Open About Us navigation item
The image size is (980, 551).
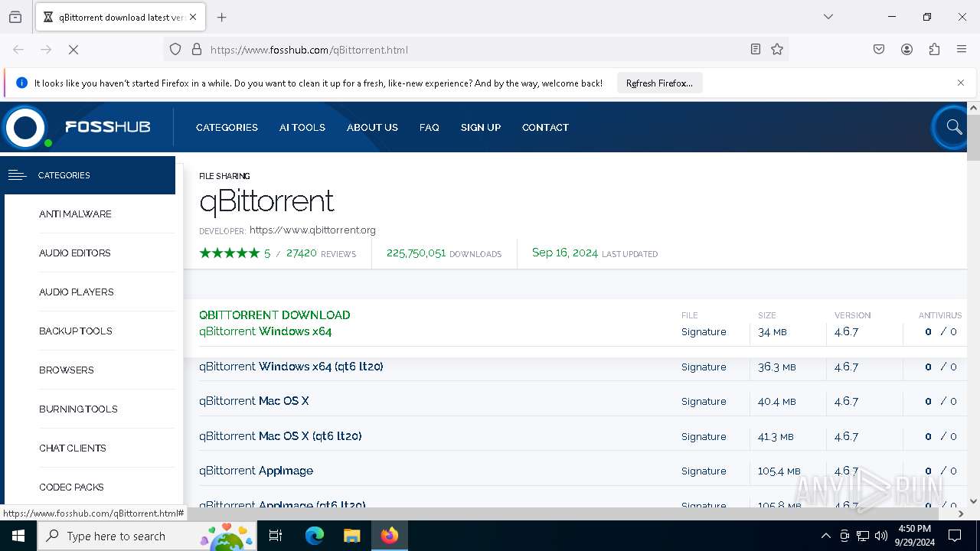pos(372,127)
